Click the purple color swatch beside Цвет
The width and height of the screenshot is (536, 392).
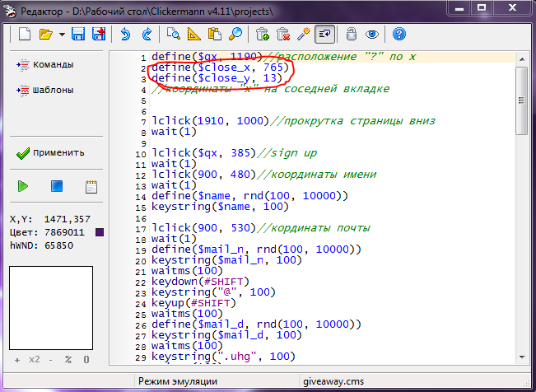(x=100, y=232)
